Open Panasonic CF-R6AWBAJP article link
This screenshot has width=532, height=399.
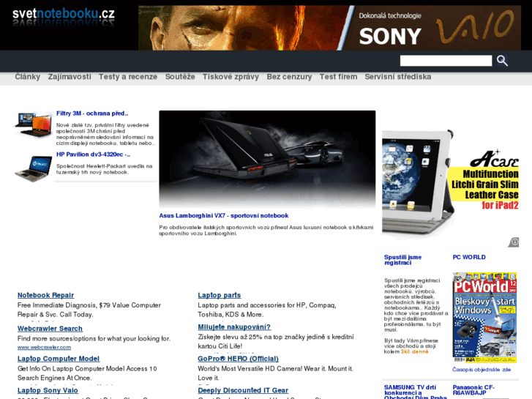(x=473, y=389)
